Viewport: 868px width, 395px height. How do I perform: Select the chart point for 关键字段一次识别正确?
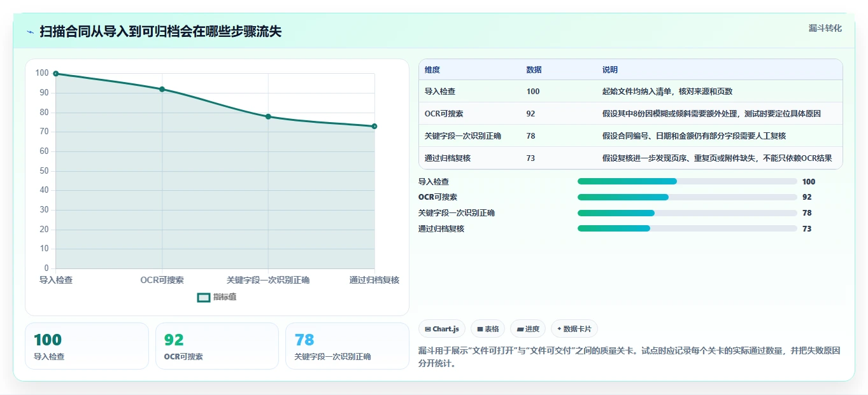point(268,116)
